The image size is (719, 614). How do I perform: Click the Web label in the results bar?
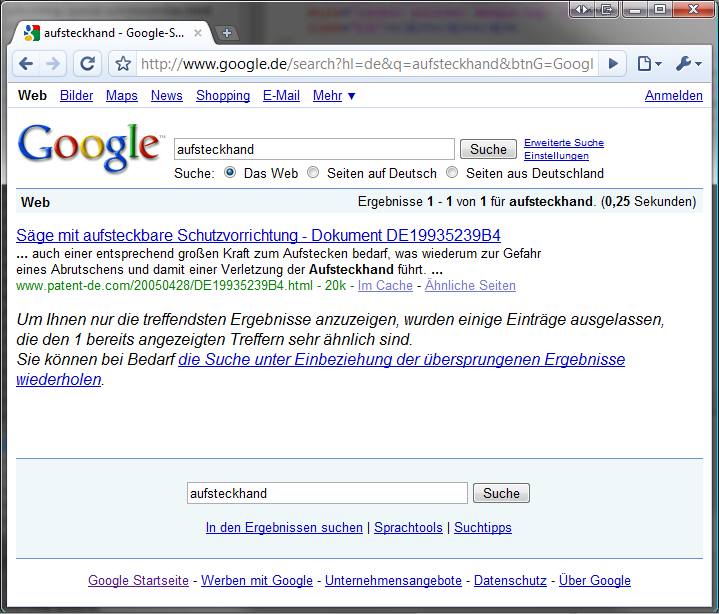35,202
